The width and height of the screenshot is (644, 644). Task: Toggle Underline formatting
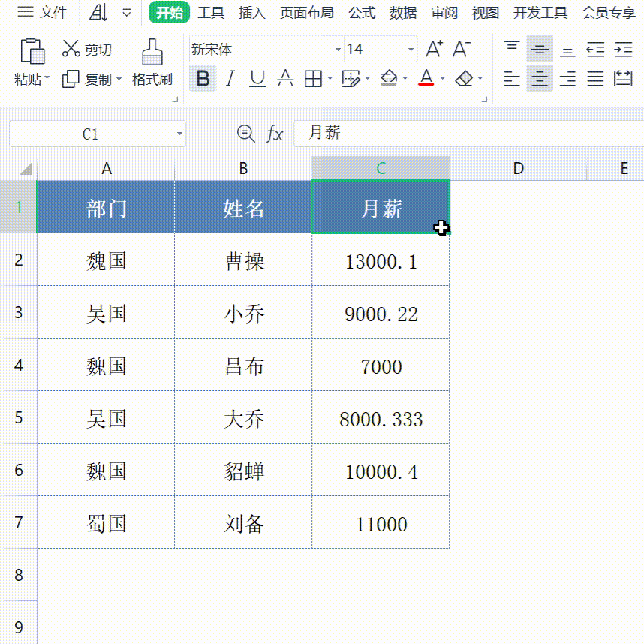point(257,78)
